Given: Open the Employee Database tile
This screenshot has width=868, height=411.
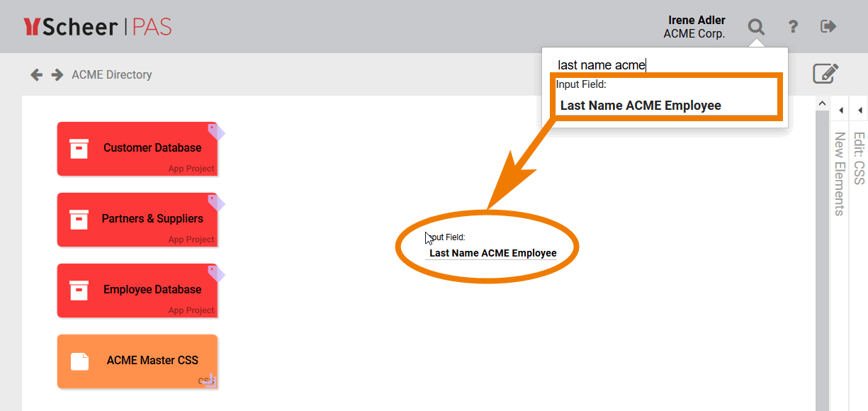Looking at the screenshot, I should 137,291.
